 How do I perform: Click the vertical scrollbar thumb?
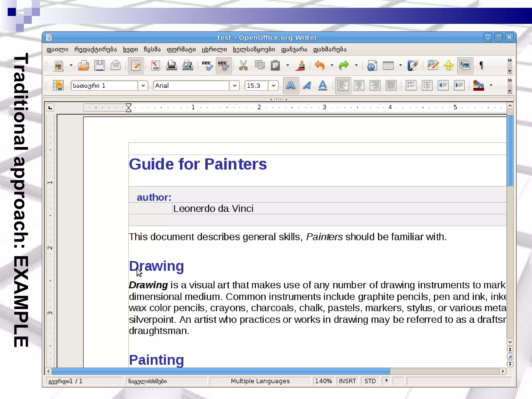point(510,151)
